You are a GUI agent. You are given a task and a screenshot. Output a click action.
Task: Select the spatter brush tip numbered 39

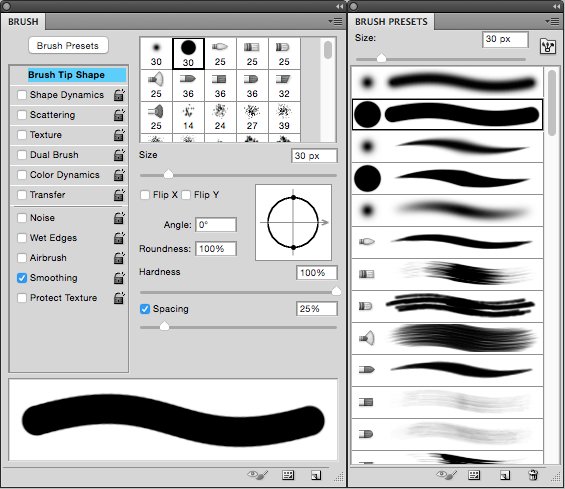point(284,117)
